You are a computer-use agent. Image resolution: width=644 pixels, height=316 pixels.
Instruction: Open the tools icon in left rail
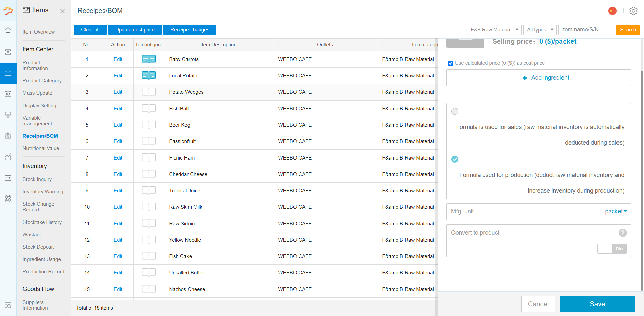[x=8, y=198]
